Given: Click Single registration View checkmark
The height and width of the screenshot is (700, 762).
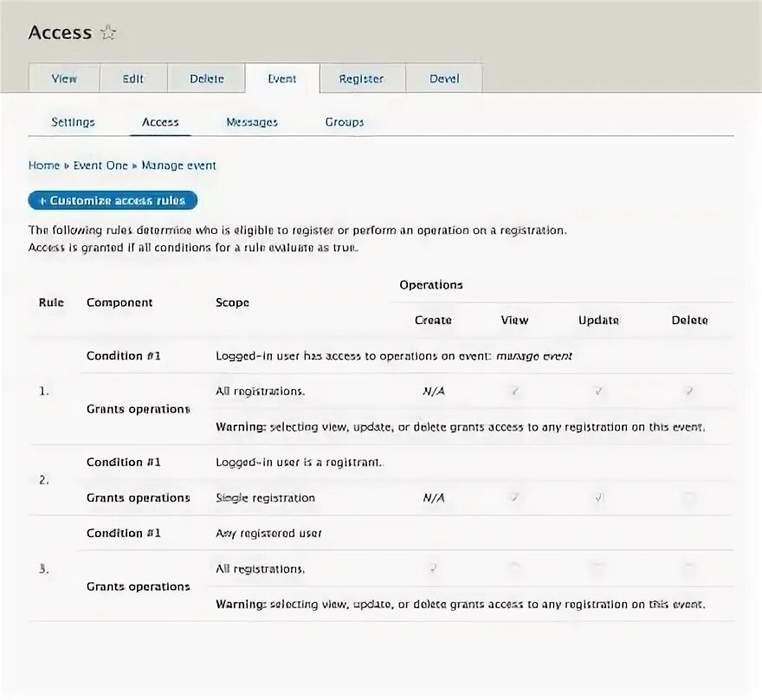Looking at the screenshot, I should (x=514, y=497).
